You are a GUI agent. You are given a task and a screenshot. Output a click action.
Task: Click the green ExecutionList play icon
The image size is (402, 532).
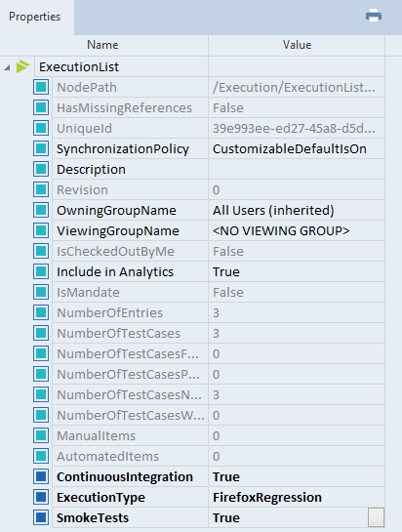click(x=22, y=66)
